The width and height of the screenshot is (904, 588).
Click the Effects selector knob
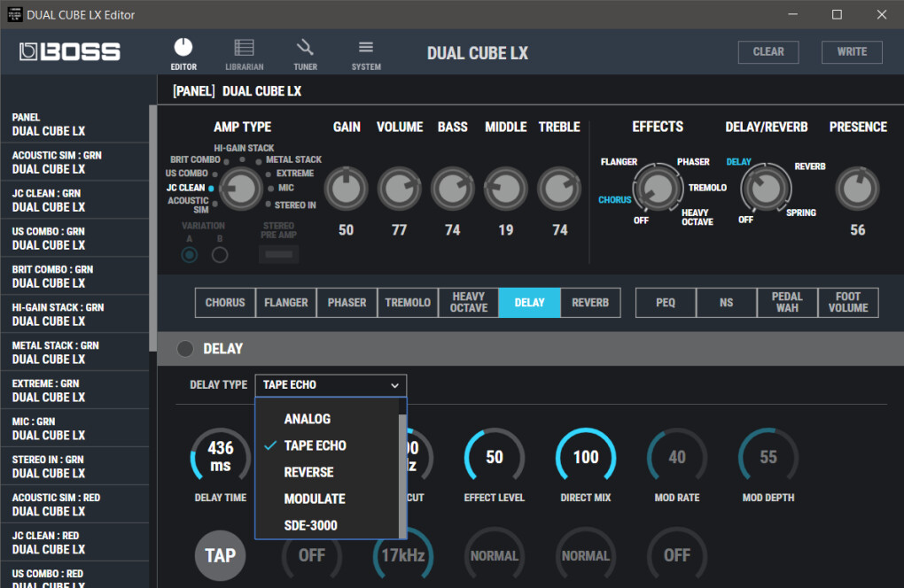coord(658,188)
